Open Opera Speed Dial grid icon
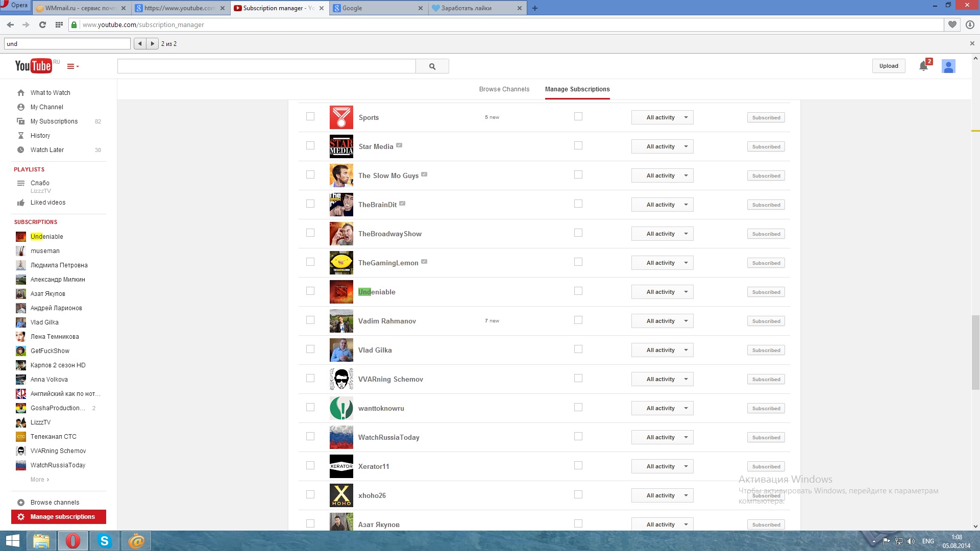The width and height of the screenshot is (980, 551). tap(59, 24)
